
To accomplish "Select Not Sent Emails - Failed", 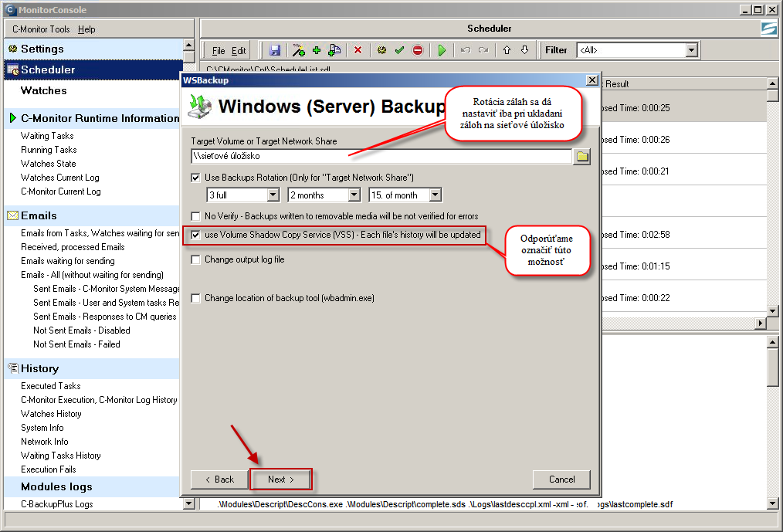I will point(77,344).
